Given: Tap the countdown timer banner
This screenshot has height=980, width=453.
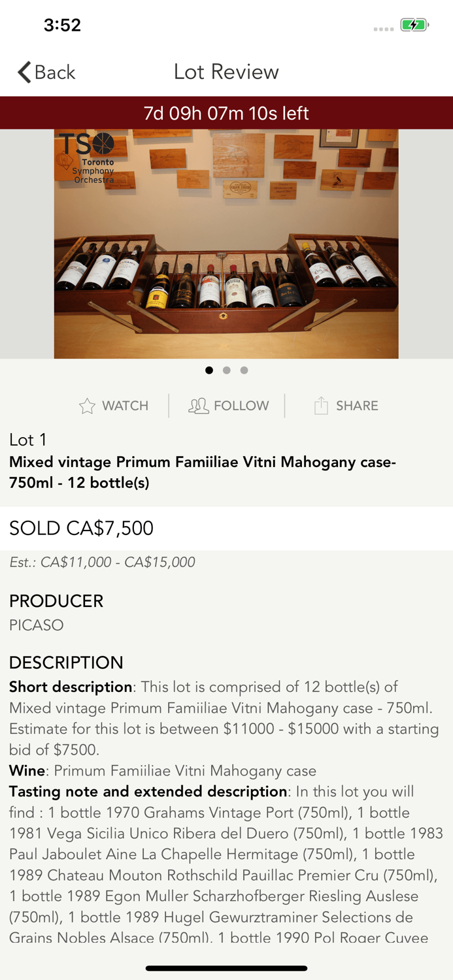Looking at the screenshot, I should [x=226, y=113].
